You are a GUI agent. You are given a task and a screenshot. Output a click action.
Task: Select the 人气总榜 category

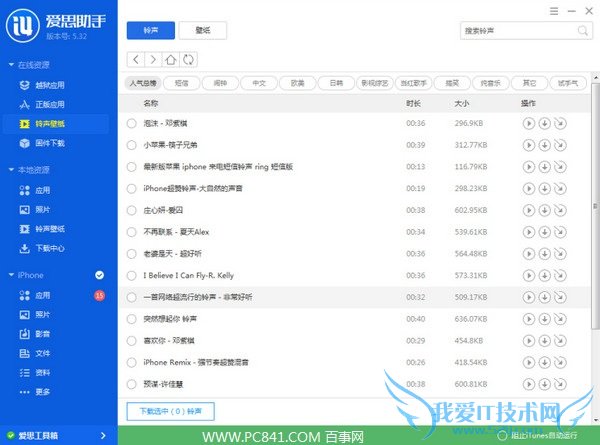click(x=143, y=83)
